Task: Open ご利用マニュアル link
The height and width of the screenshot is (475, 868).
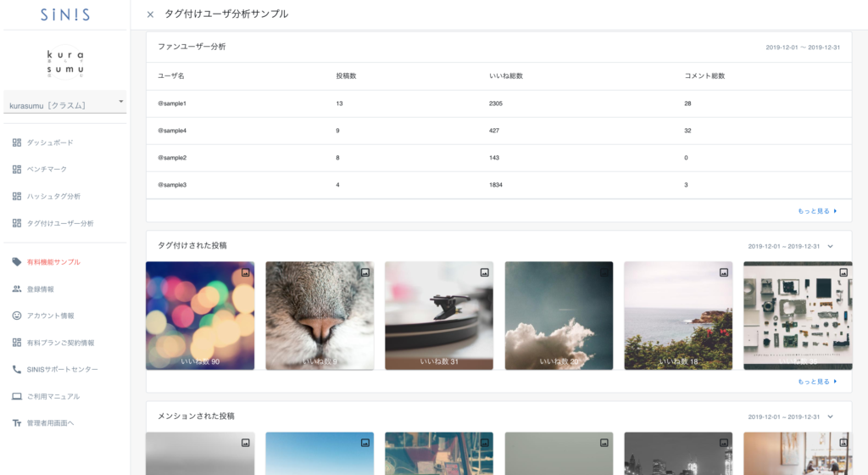Action: (53, 396)
